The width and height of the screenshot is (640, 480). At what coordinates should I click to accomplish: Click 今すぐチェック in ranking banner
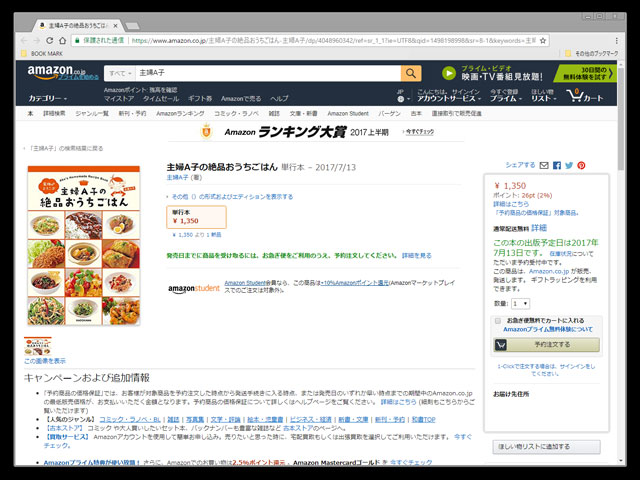click(x=420, y=132)
